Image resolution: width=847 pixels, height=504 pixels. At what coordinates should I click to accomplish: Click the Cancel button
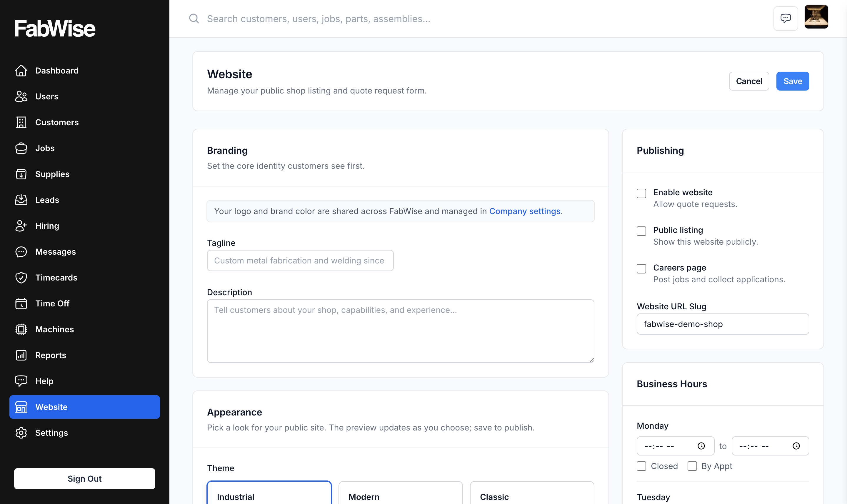click(x=749, y=81)
